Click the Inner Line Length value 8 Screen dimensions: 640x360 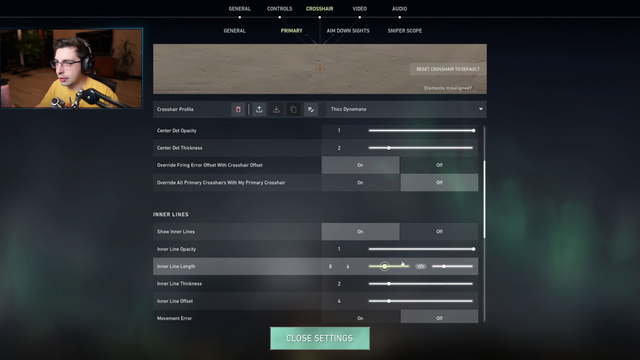(330, 267)
